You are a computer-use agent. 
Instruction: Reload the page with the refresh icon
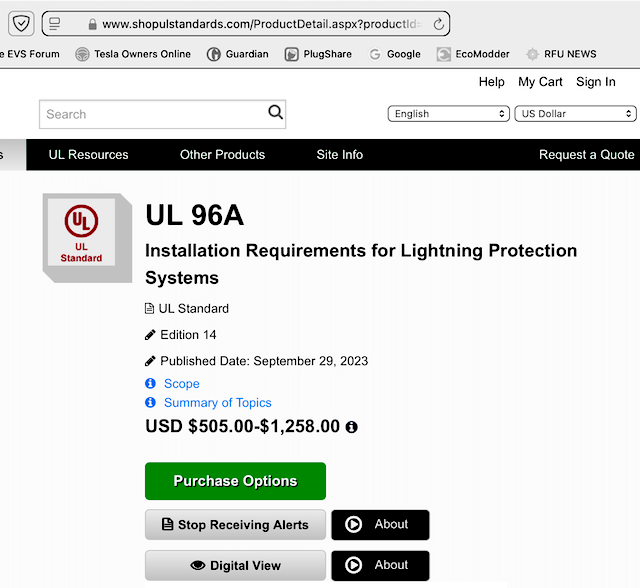coord(438,24)
